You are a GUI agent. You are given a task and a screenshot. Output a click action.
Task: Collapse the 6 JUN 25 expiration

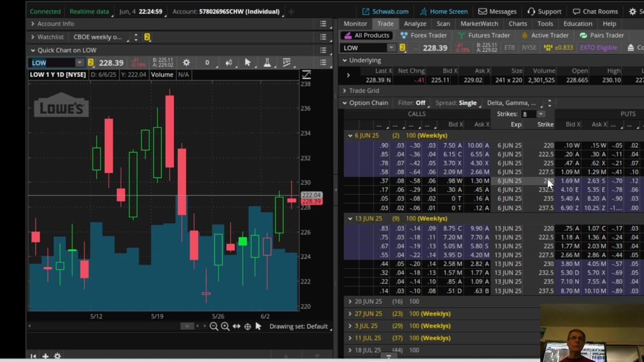[350, 135]
